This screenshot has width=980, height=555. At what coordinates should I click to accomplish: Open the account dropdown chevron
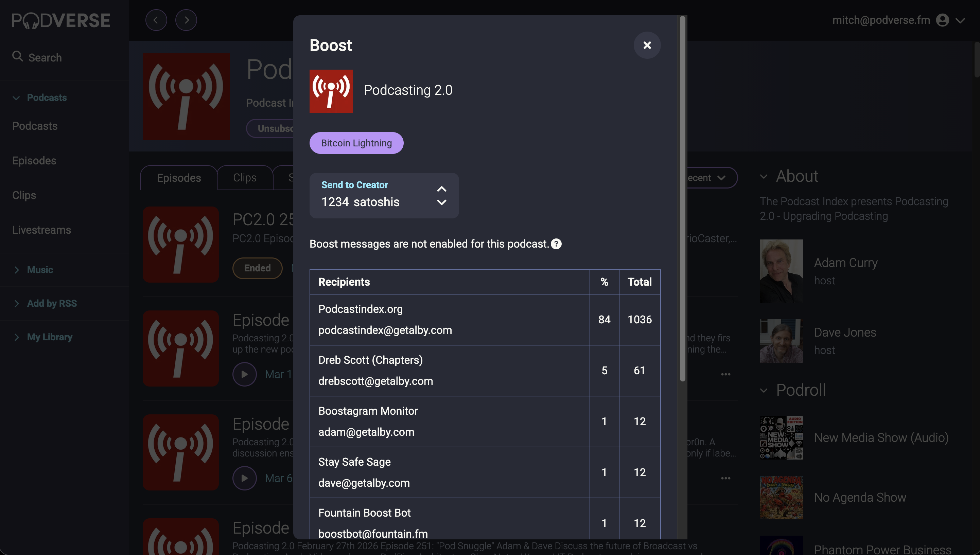point(960,21)
